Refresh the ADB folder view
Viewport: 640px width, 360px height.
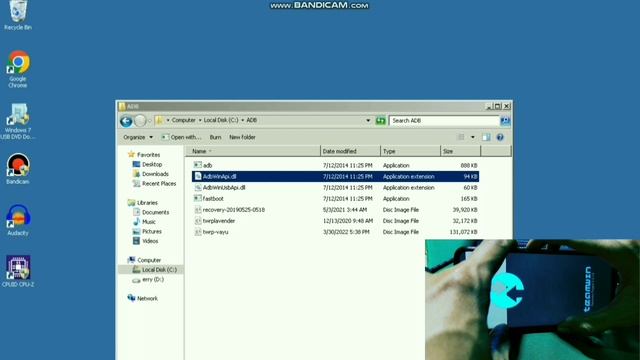click(380, 120)
